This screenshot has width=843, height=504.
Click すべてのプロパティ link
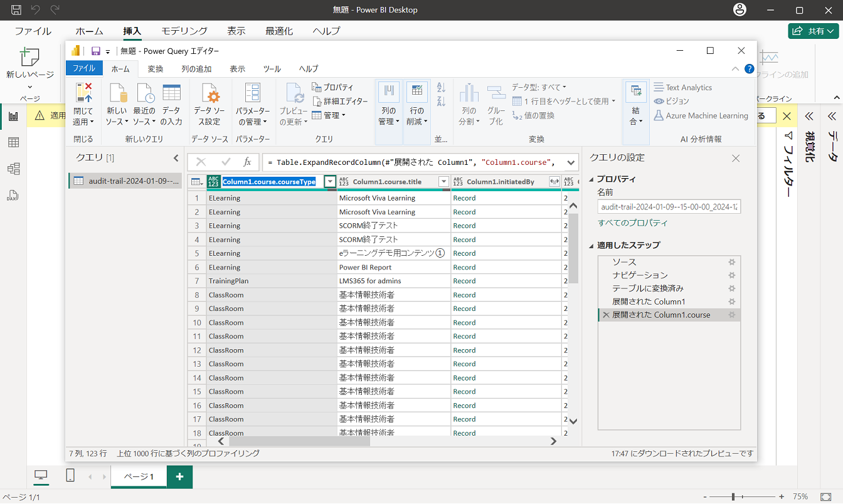point(633,223)
